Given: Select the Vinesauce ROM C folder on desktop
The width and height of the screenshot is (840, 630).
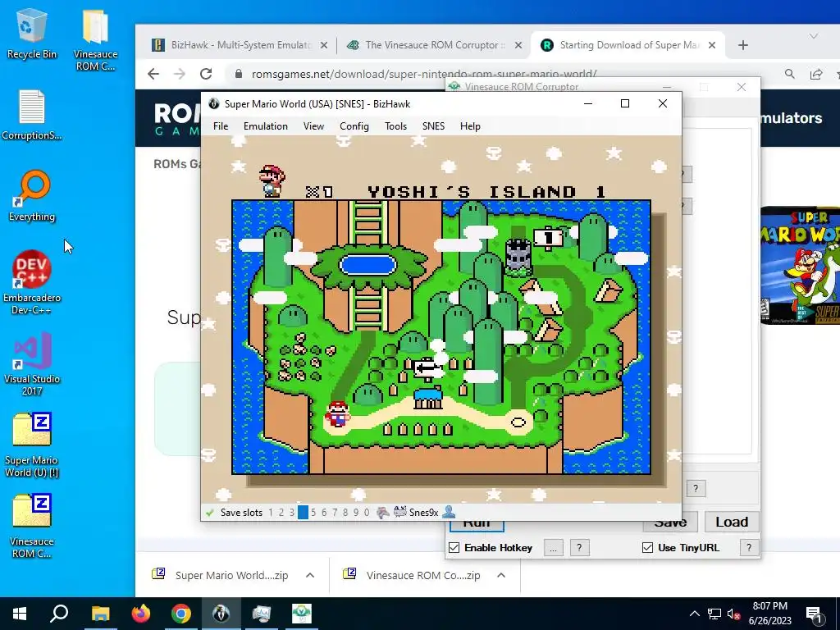Looking at the screenshot, I should 95,40.
